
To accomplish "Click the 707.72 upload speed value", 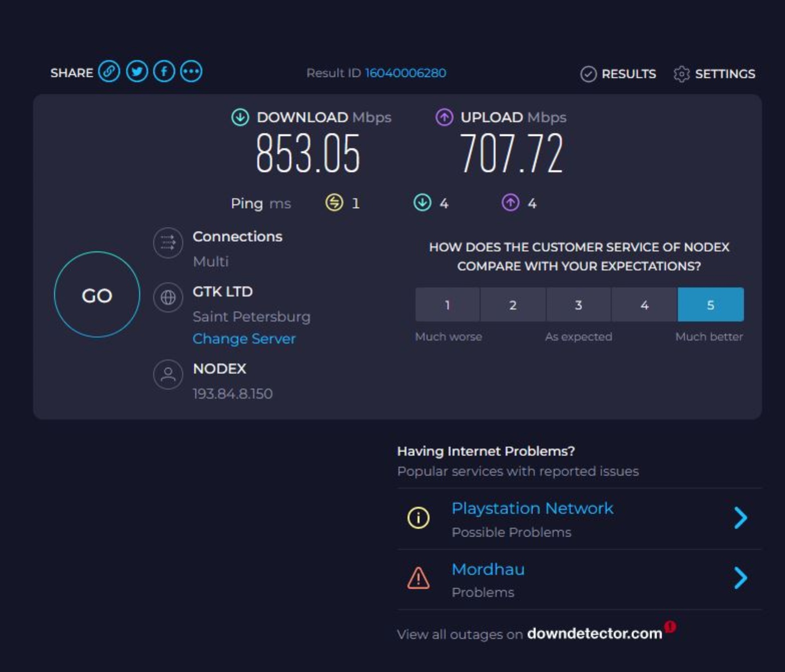I will [511, 153].
